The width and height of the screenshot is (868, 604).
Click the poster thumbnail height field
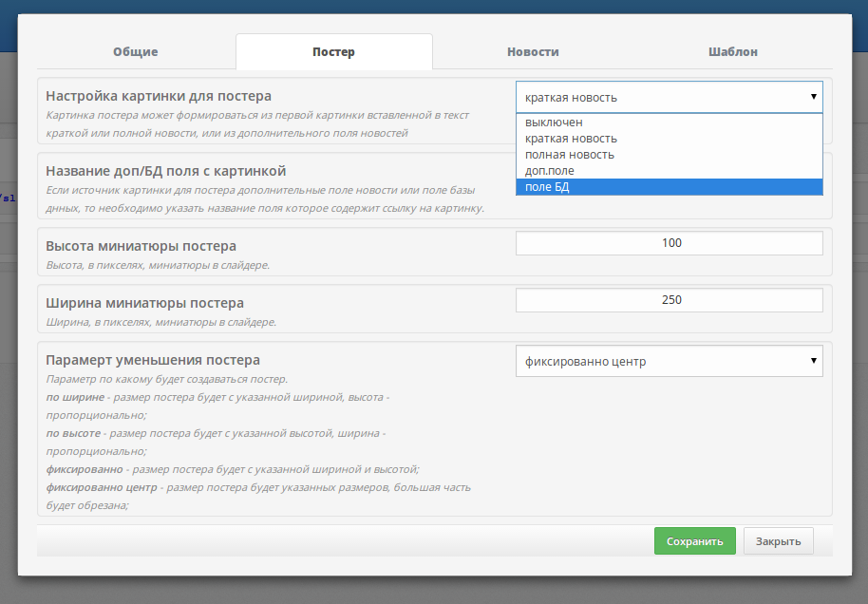pyautogui.click(x=669, y=243)
